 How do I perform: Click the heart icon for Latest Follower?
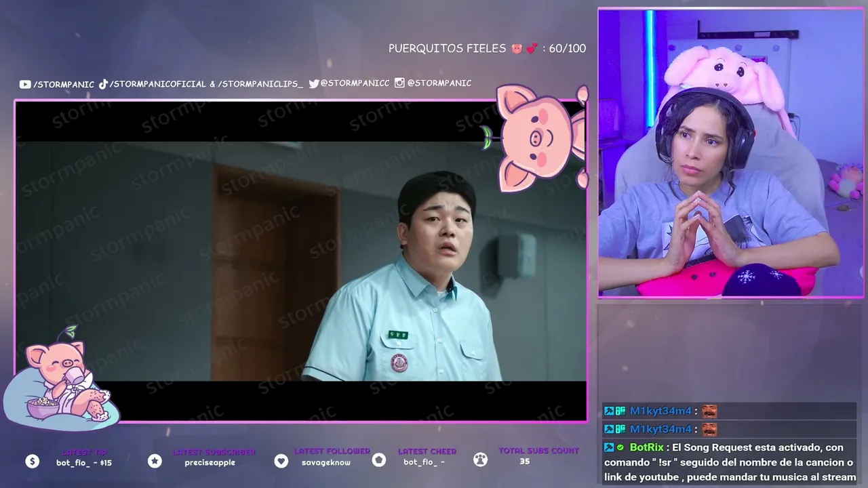[281, 461]
